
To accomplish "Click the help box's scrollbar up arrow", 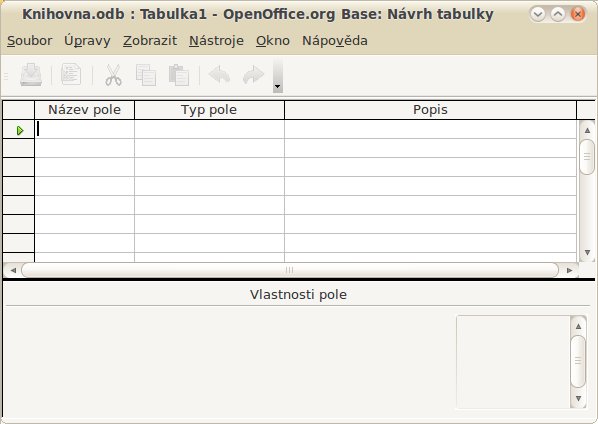I will click(578, 326).
